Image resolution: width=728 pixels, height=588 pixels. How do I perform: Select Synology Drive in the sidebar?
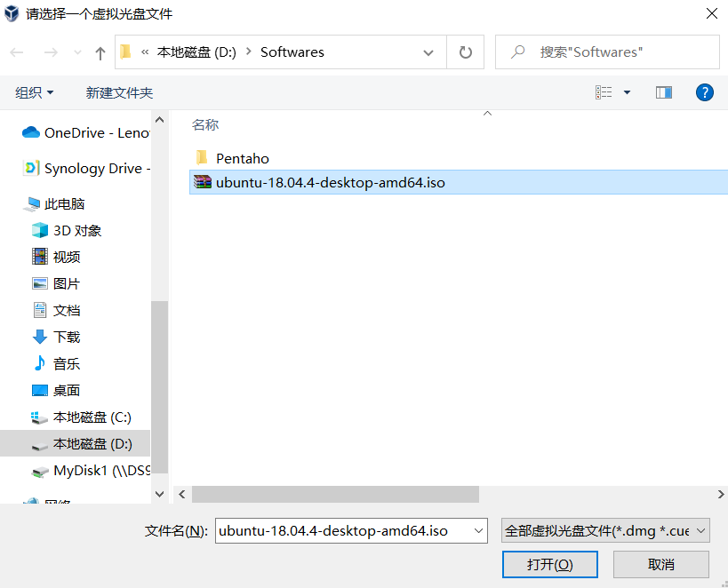(87, 168)
